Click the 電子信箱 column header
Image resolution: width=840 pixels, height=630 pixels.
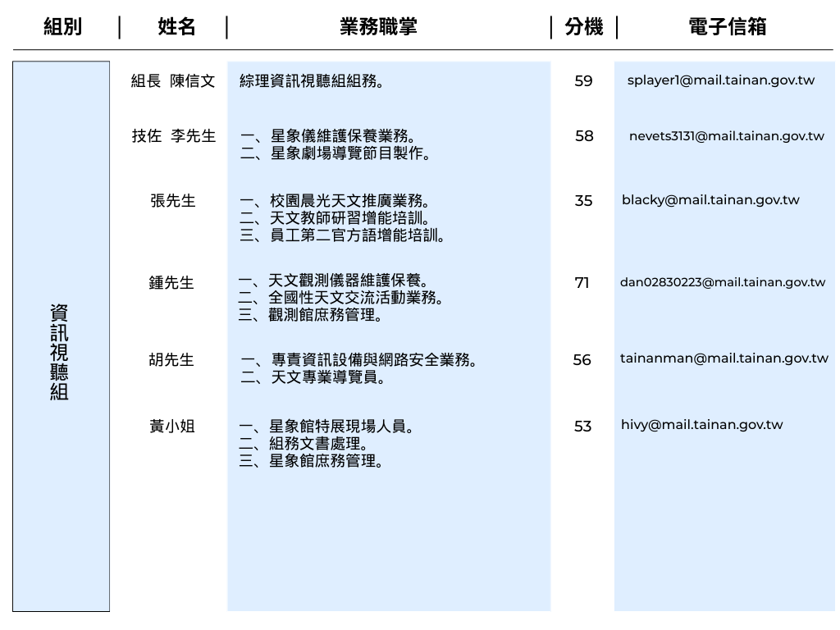(727, 26)
